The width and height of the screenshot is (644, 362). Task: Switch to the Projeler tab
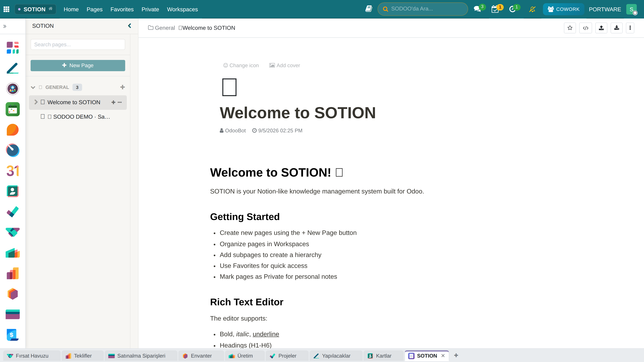point(287,356)
